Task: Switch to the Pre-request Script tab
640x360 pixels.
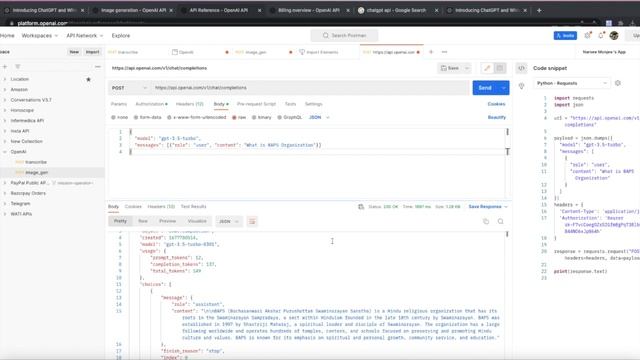Action: click(256, 104)
